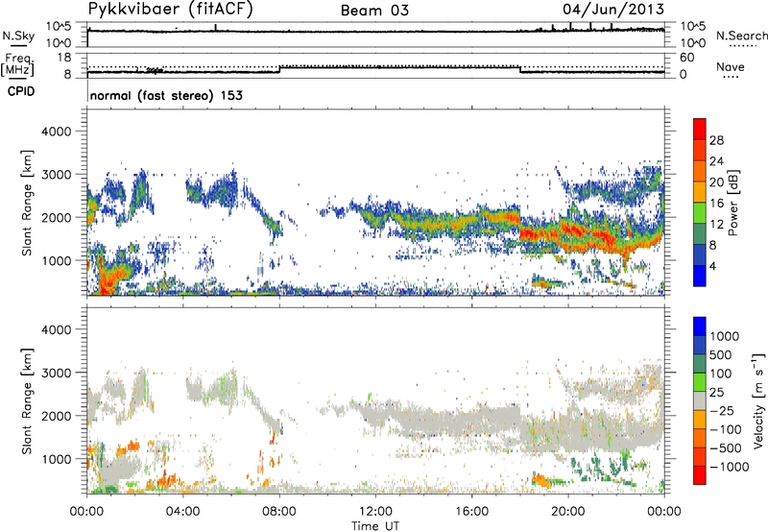Click the '4000' tick on the power panel axis

pos(56,132)
